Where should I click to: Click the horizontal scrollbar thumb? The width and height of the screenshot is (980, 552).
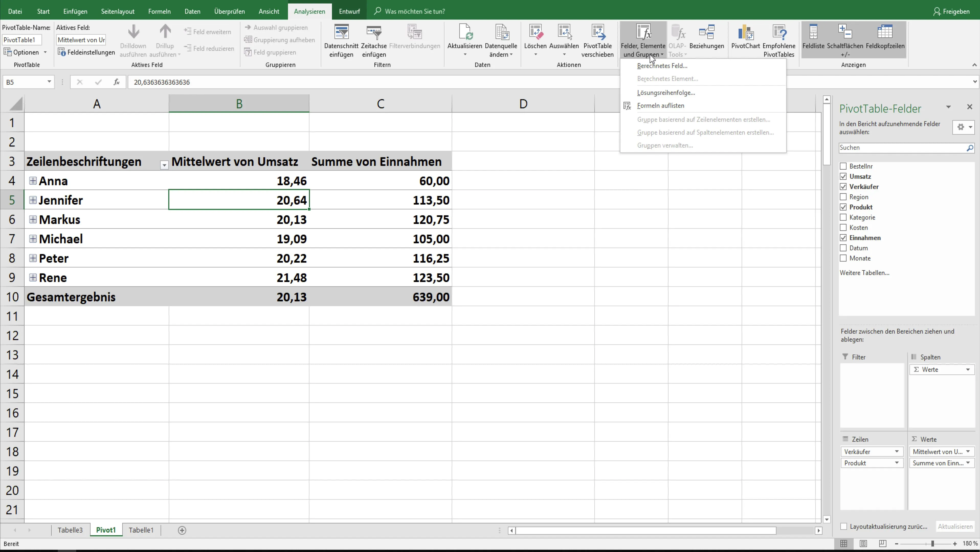tap(645, 530)
